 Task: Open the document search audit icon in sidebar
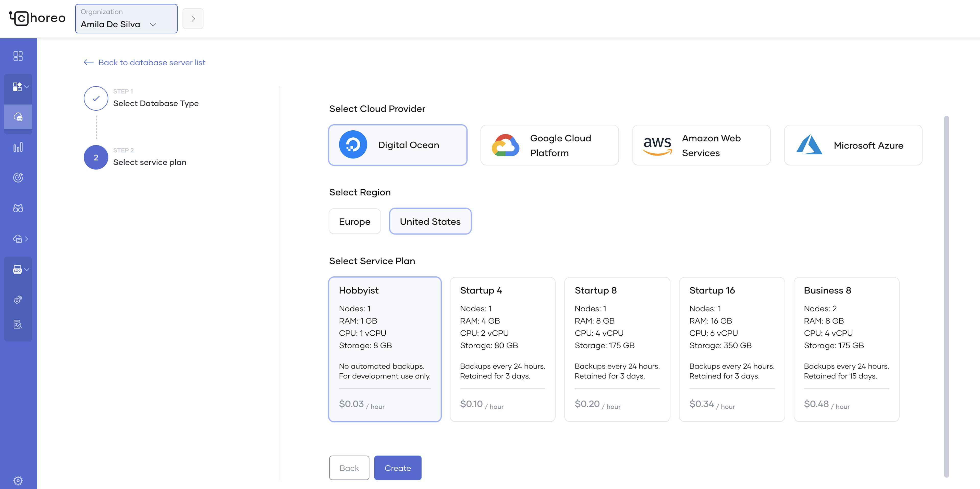(18, 324)
